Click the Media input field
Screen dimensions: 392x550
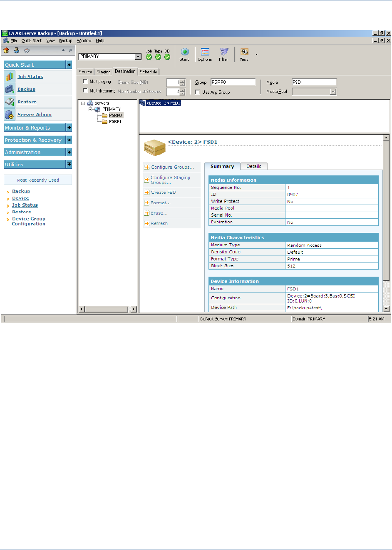pos(314,82)
